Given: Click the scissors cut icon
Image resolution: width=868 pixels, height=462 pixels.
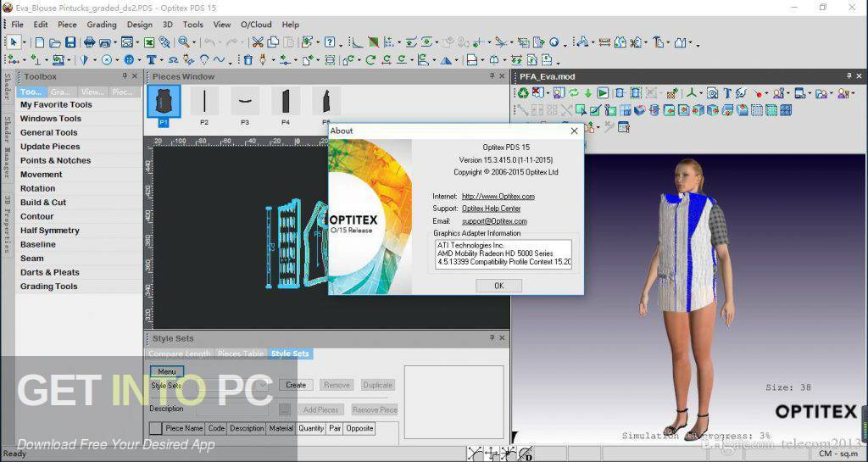Looking at the screenshot, I should click(258, 42).
